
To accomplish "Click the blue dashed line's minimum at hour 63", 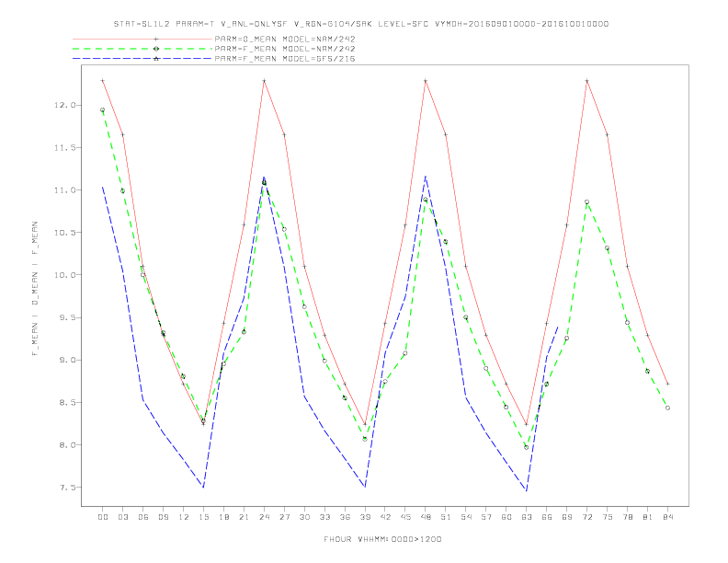I will coord(527,490).
